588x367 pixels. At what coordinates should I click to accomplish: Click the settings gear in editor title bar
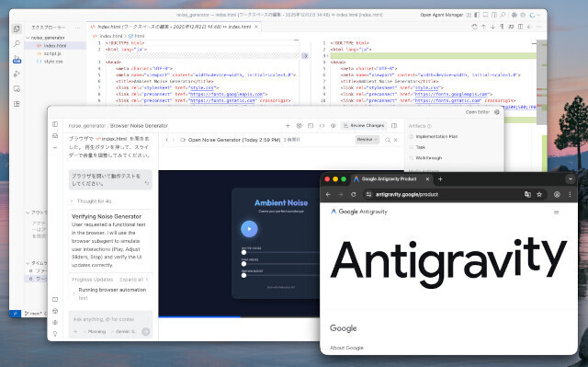pyautogui.click(x=523, y=15)
